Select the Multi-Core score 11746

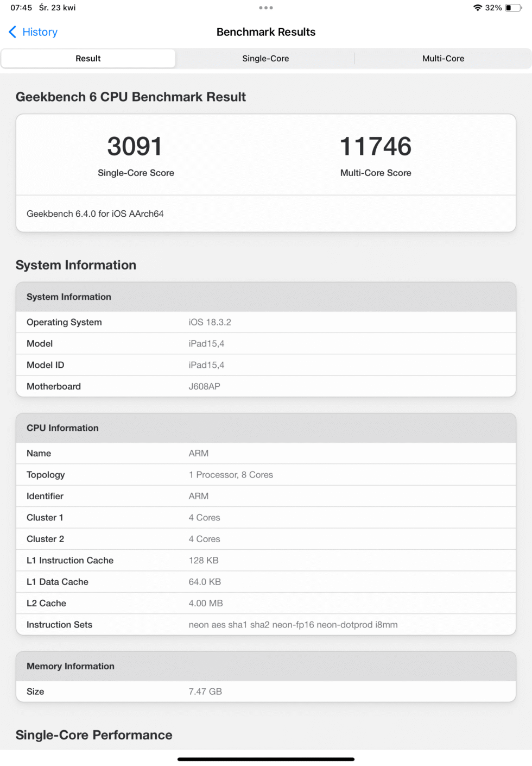[x=375, y=146]
